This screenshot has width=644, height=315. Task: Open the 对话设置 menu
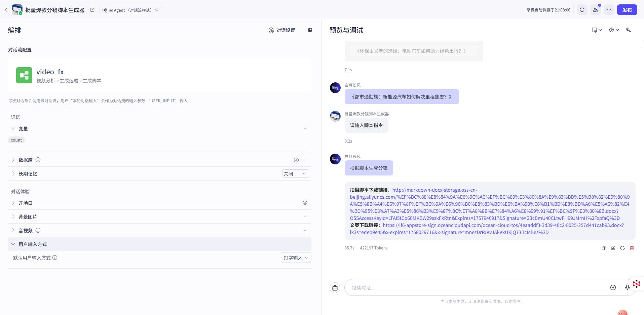282,30
